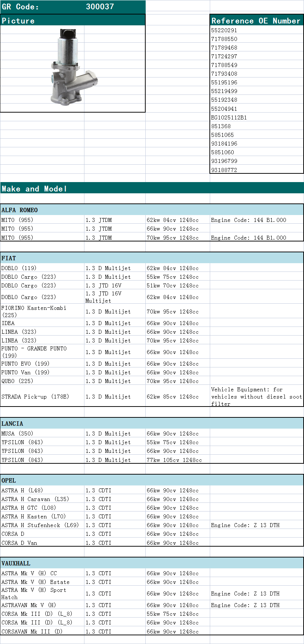Screen dimensions: 304x644
Task: Select 'STRADA Pick-up (178E)' cell
Action: point(42,396)
